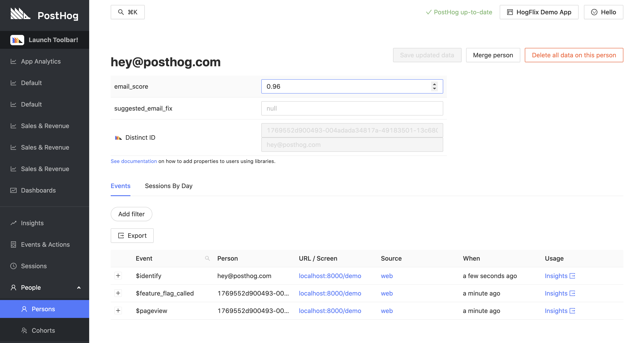Open Insights icon for $pageview row
This screenshot has width=644, height=343.
pos(572,311)
